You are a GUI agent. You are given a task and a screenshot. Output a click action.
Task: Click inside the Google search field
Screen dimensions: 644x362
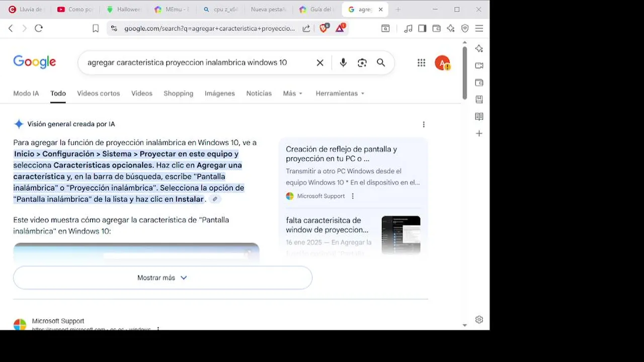click(x=187, y=63)
